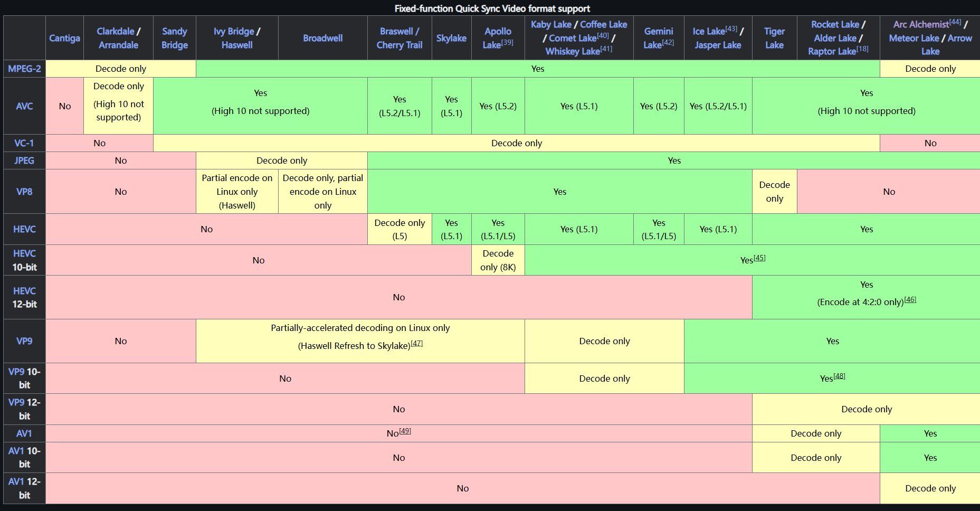This screenshot has height=511, width=980.
Task: Open AV1 link in AV1 12-bit row
Action: tap(16, 481)
